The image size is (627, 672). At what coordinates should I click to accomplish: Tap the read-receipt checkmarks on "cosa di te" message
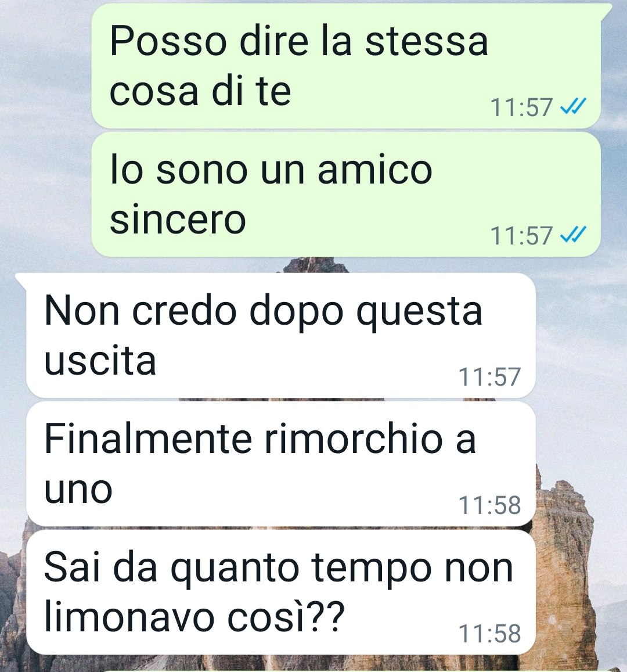[x=573, y=106]
